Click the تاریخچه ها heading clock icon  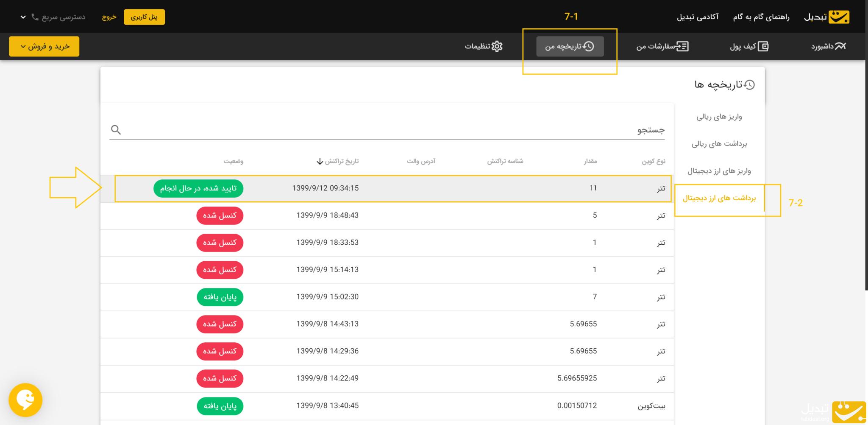(749, 85)
